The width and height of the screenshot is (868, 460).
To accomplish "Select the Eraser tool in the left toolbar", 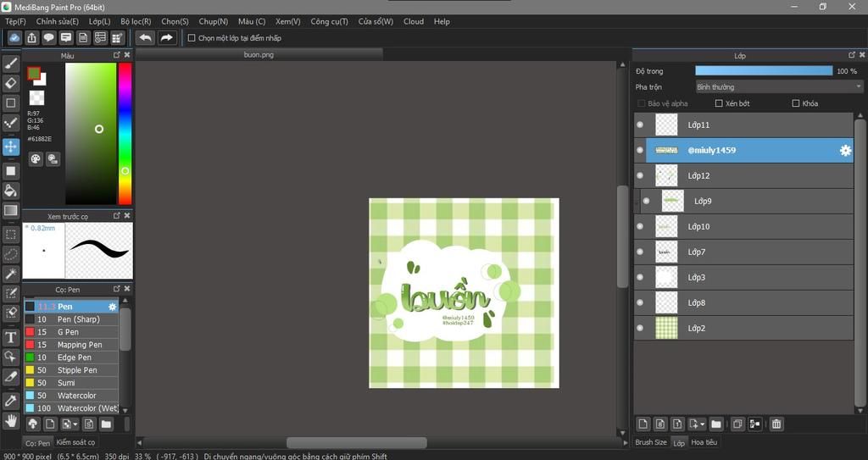I will (x=11, y=83).
